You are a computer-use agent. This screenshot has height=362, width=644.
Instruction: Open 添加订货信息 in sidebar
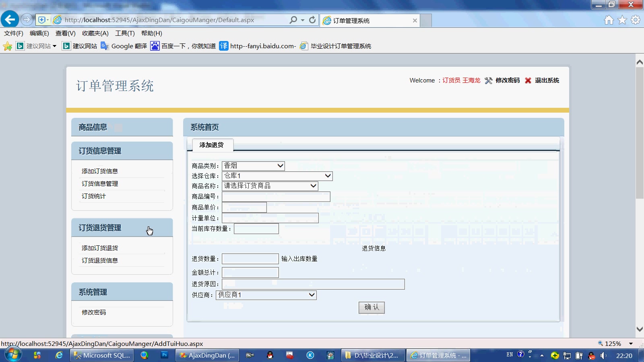[100, 171]
